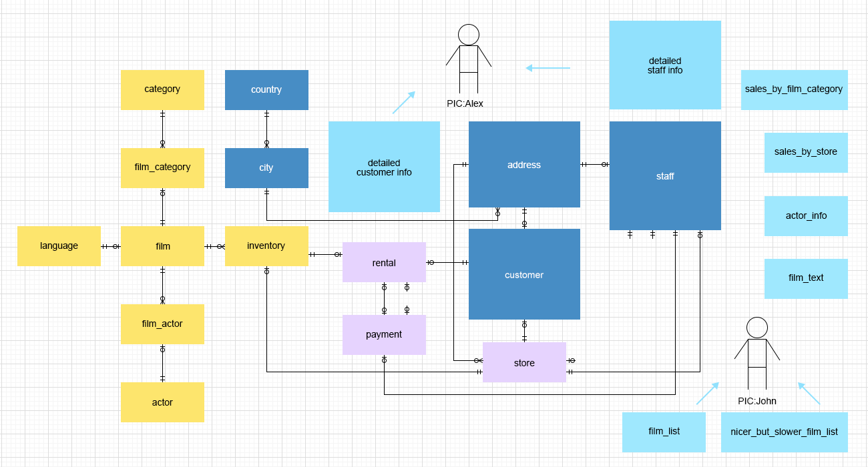Viewport: 868px width, 467px height.
Task: Select the sales_by_film_category box
Action: pos(794,89)
